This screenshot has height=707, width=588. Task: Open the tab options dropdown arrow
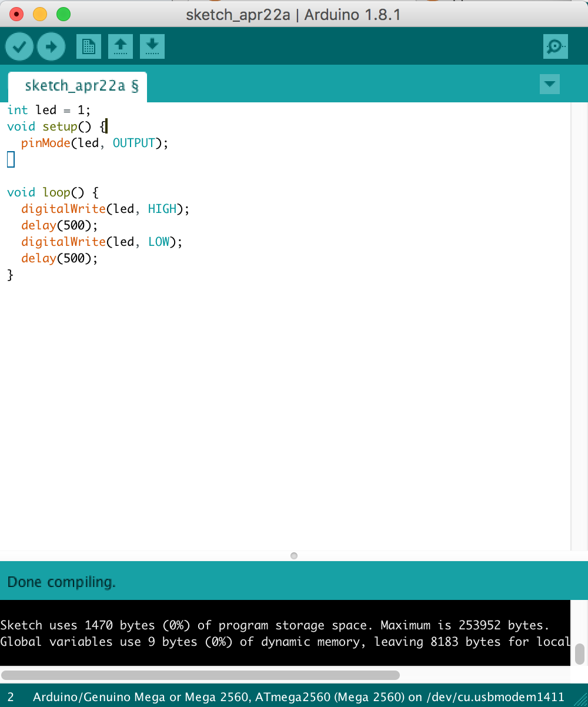pyautogui.click(x=549, y=84)
